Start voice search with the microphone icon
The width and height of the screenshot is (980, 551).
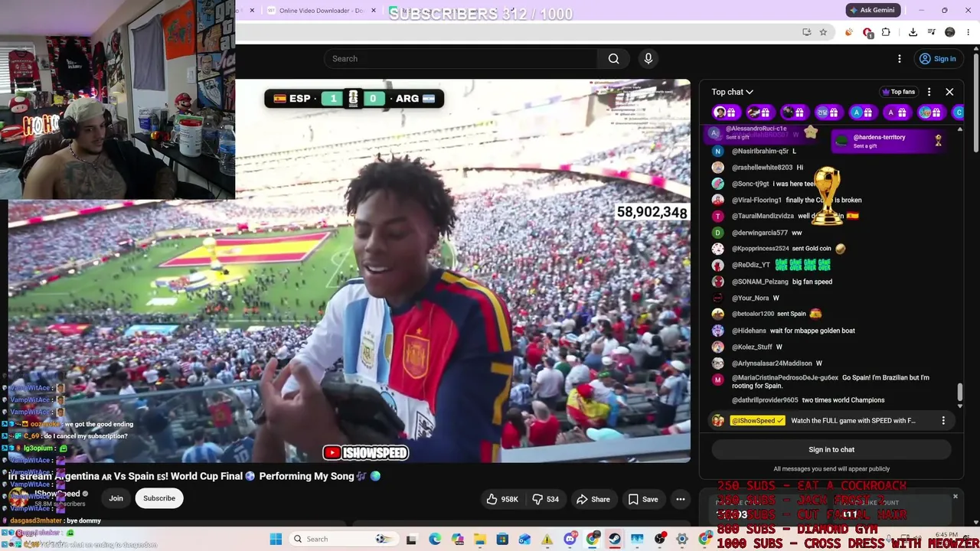[648, 59]
